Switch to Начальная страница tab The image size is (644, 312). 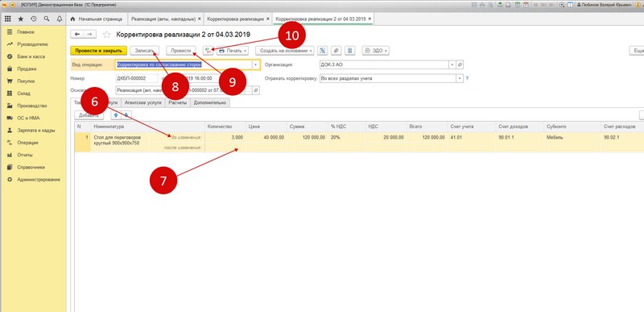click(x=97, y=19)
